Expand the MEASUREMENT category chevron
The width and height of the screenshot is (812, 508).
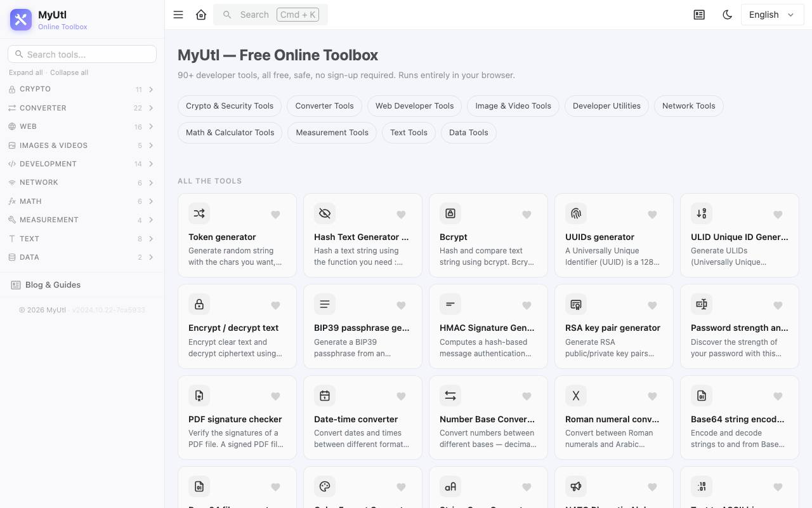(151, 220)
